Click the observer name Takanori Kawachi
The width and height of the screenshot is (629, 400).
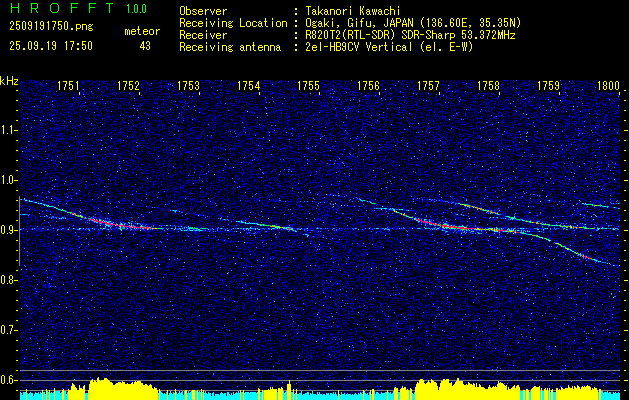click(351, 12)
